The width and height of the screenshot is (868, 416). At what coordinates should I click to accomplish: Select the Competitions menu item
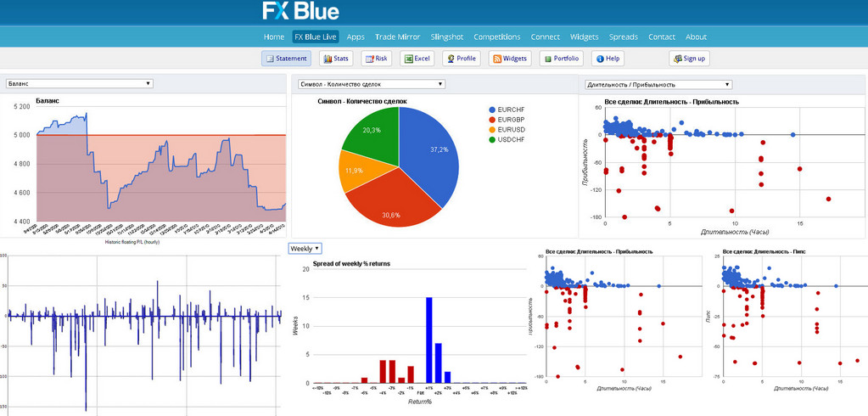tap(497, 37)
